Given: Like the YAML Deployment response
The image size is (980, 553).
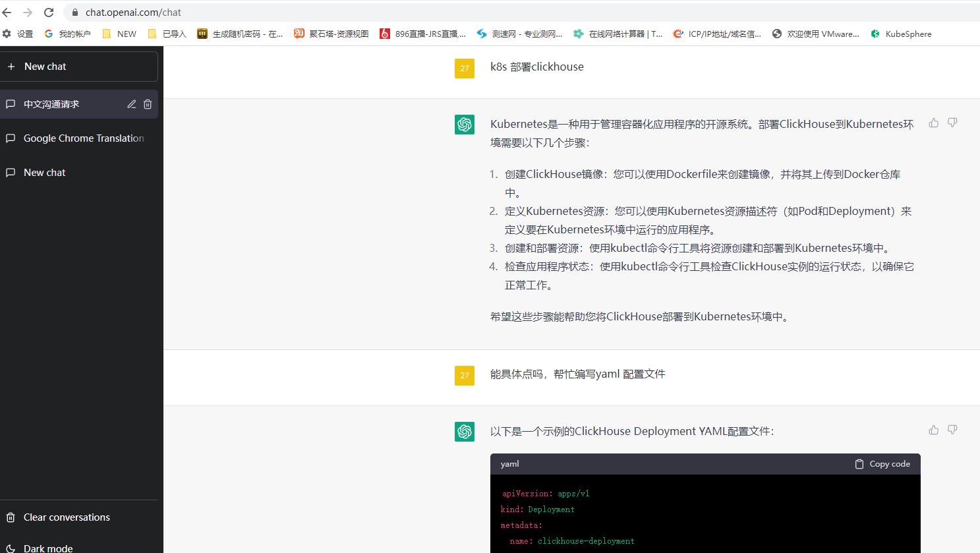Looking at the screenshot, I should point(933,430).
